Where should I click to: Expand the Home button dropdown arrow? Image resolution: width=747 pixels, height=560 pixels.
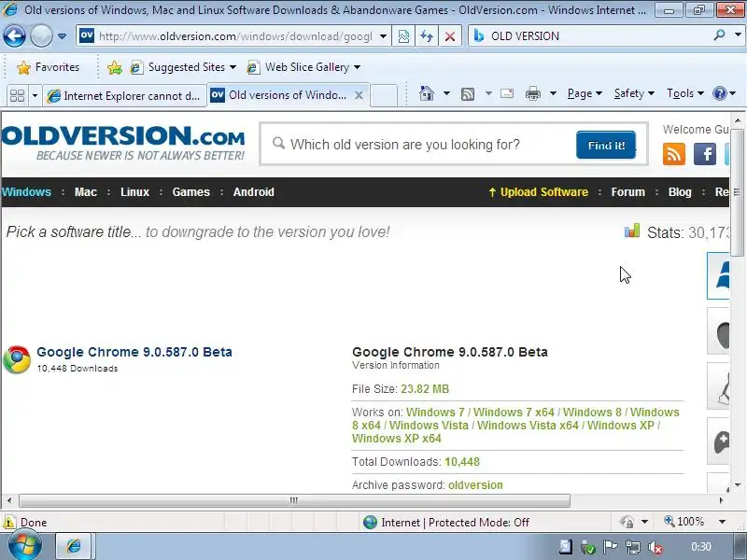[446, 93]
